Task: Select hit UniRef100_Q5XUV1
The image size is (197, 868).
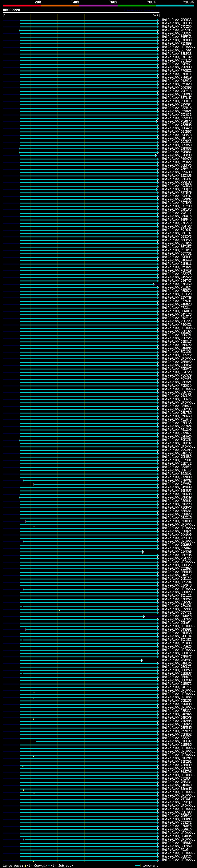Action: click(177, 111)
